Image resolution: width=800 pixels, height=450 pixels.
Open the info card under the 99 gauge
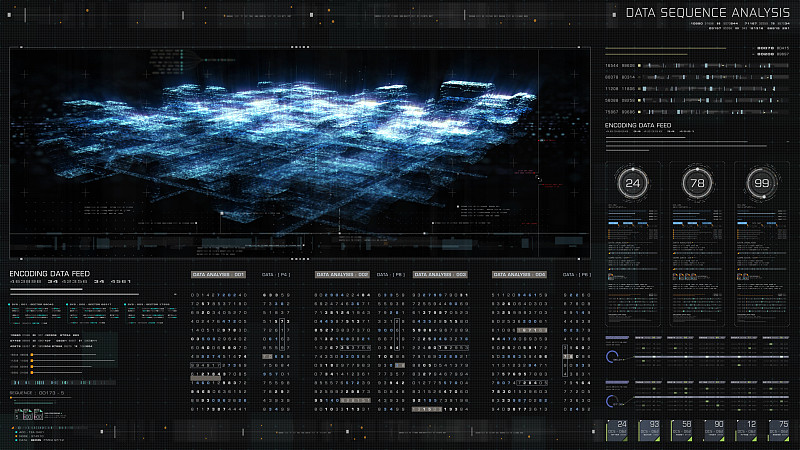(x=762, y=244)
